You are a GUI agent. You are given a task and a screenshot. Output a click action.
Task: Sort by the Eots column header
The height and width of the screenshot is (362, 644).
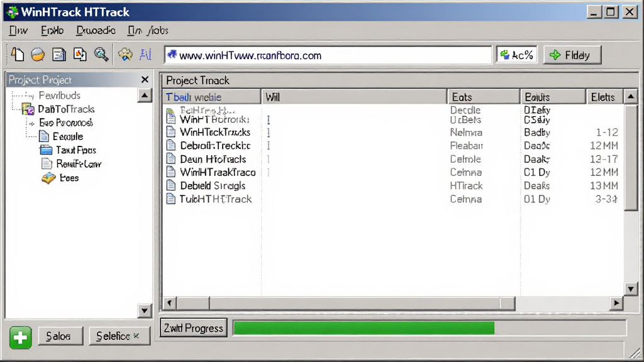[484, 97]
